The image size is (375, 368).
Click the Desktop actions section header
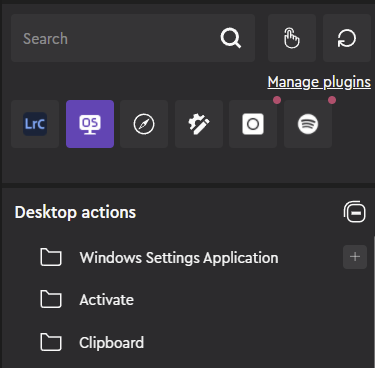tap(75, 212)
